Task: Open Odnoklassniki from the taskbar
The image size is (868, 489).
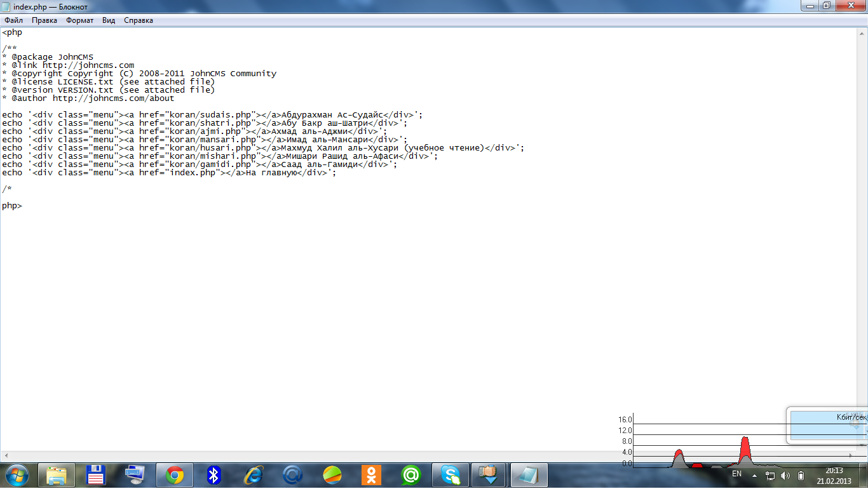Action: click(x=372, y=474)
